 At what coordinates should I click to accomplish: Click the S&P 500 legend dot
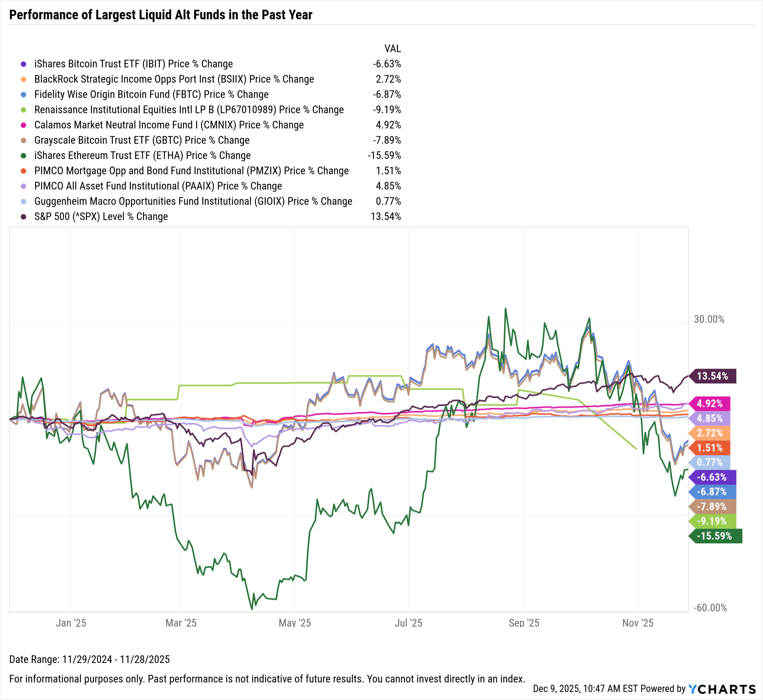point(24,217)
